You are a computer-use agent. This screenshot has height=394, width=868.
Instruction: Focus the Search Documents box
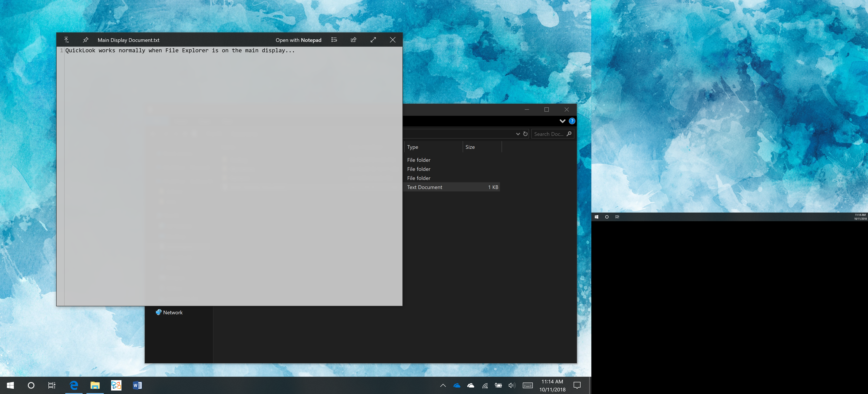tap(553, 134)
